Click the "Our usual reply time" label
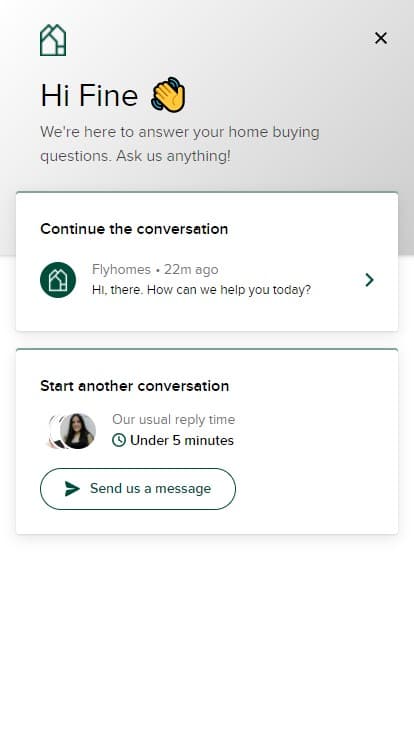The width and height of the screenshot is (414, 736). tap(173, 420)
